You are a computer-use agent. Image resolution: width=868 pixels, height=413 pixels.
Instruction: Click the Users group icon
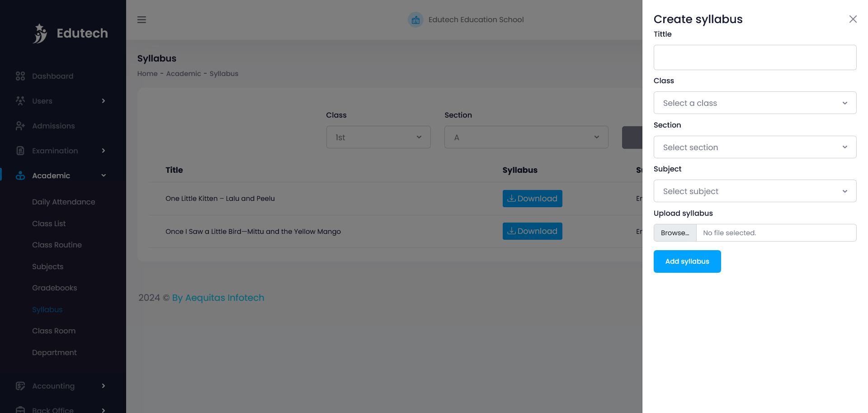(x=20, y=101)
